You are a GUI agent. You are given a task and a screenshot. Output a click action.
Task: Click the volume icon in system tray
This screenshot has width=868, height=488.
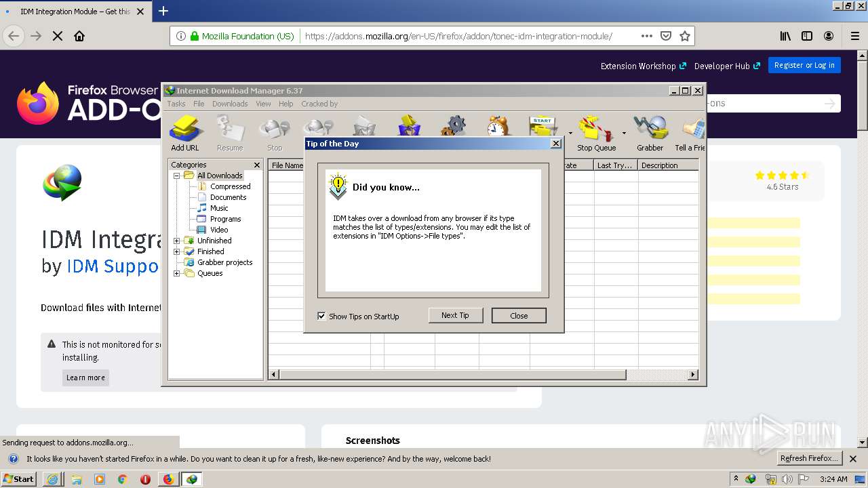(x=787, y=479)
